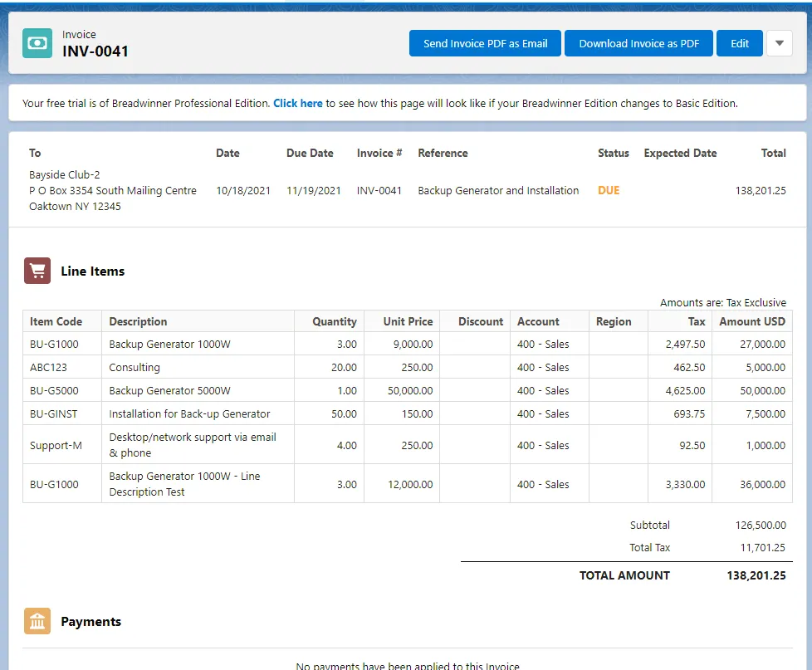
Task: Click the Line Items shopping cart icon
Action: tap(37, 271)
